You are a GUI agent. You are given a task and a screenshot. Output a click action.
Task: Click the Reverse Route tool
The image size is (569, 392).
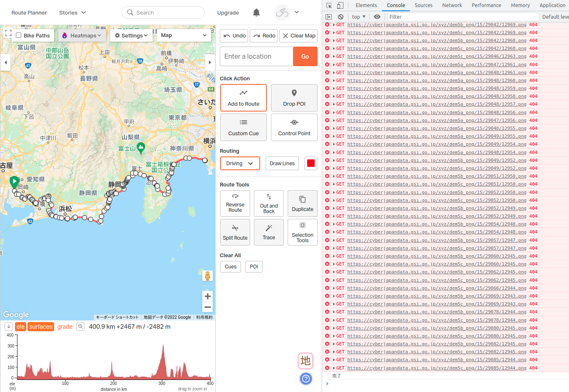[x=235, y=203]
